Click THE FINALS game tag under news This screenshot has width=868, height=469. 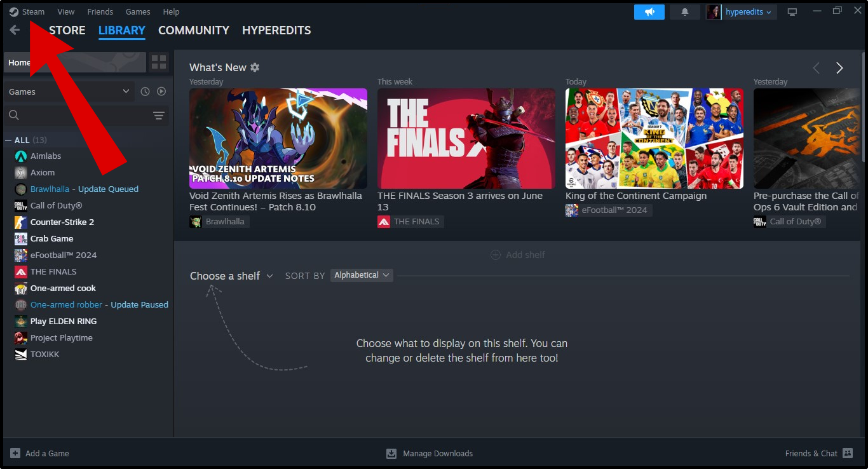tap(410, 222)
